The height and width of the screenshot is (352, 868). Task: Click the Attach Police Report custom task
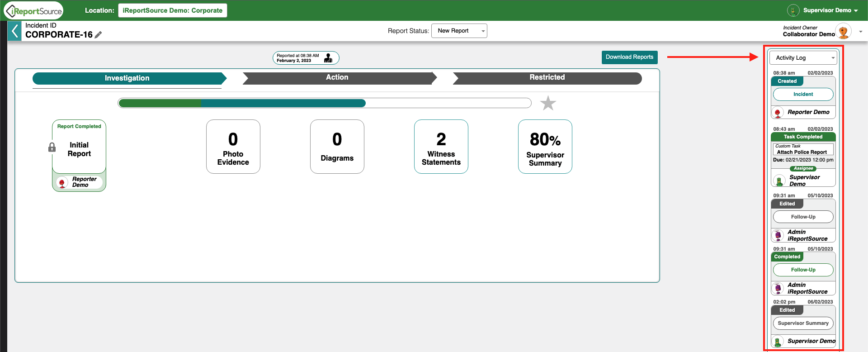click(x=803, y=149)
